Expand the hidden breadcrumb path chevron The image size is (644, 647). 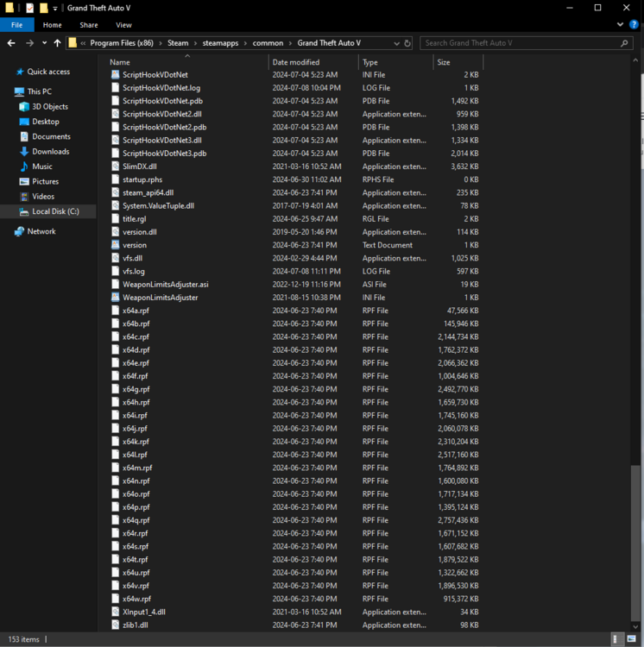click(83, 43)
